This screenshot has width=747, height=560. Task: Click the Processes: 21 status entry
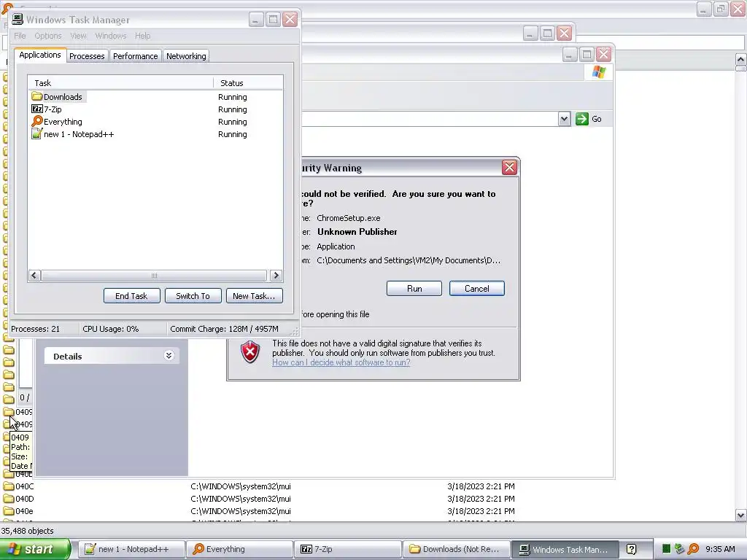[x=35, y=329]
